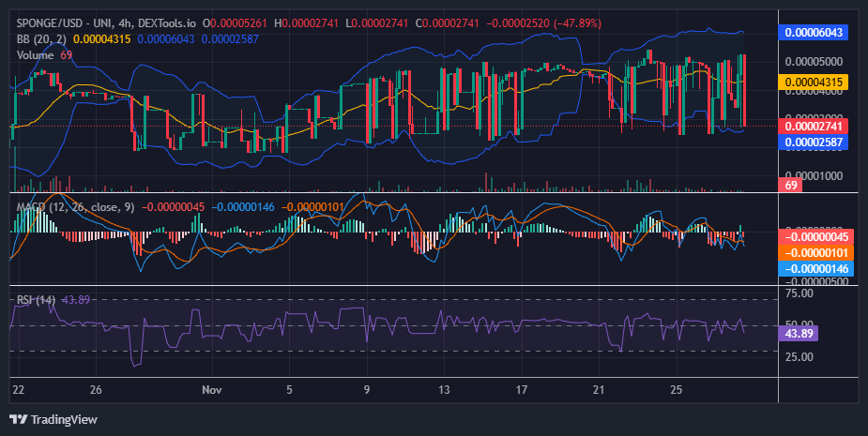Click the 25 date label on time axis

[676, 389]
